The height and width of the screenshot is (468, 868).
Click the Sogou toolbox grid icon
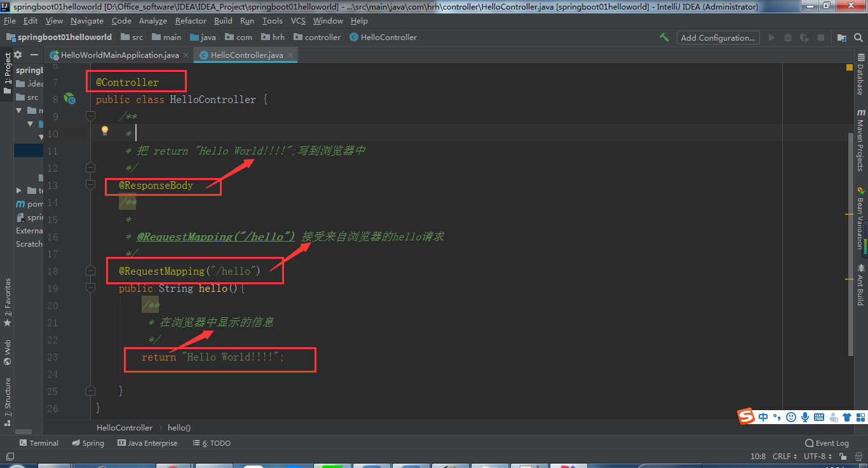click(x=861, y=417)
